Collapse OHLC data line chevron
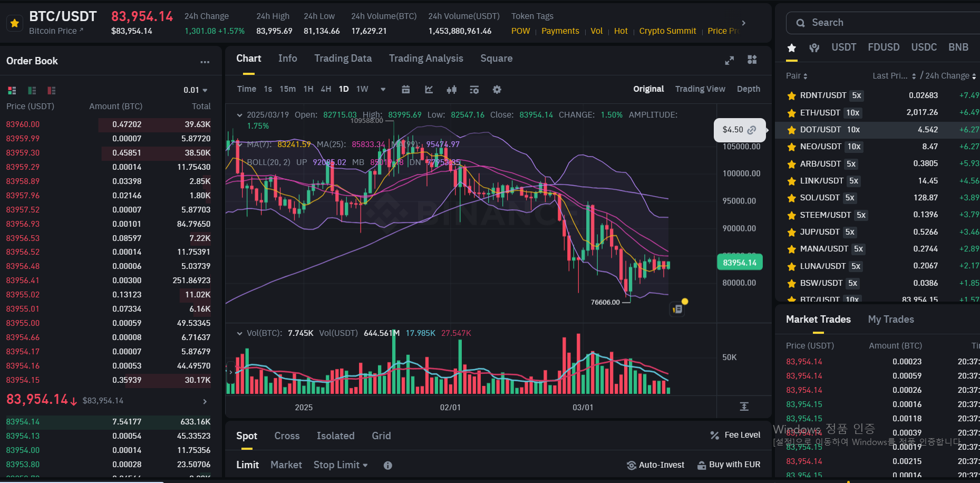The height and width of the screenshot is (483, 980). tap(240, 115)
